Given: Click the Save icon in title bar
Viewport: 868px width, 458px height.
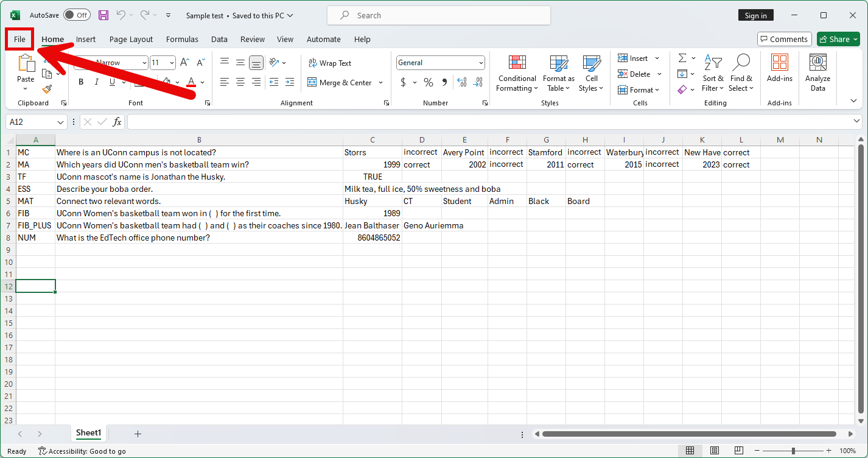Looking at the screenshot, I should (103, 15).
